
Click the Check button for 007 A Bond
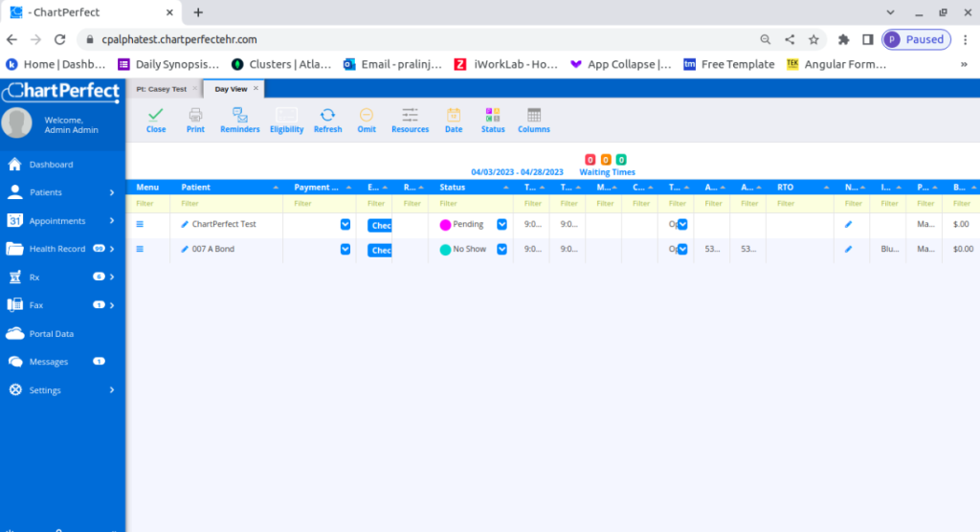pos(379,250)
